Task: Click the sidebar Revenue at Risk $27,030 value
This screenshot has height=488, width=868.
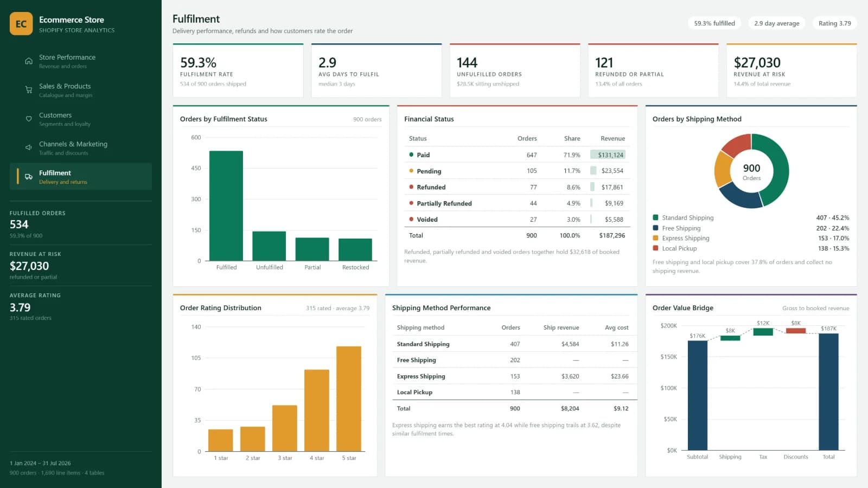Action: [x=29, y=266]
